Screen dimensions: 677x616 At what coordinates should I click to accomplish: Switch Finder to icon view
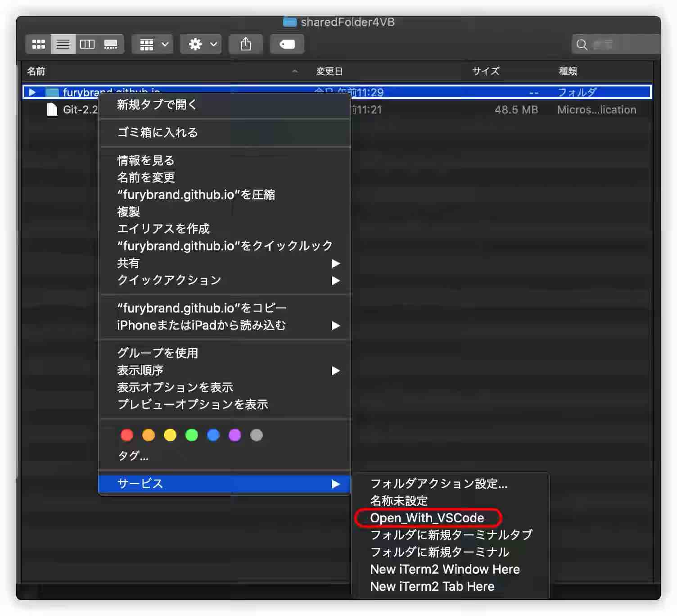[39, 44]
